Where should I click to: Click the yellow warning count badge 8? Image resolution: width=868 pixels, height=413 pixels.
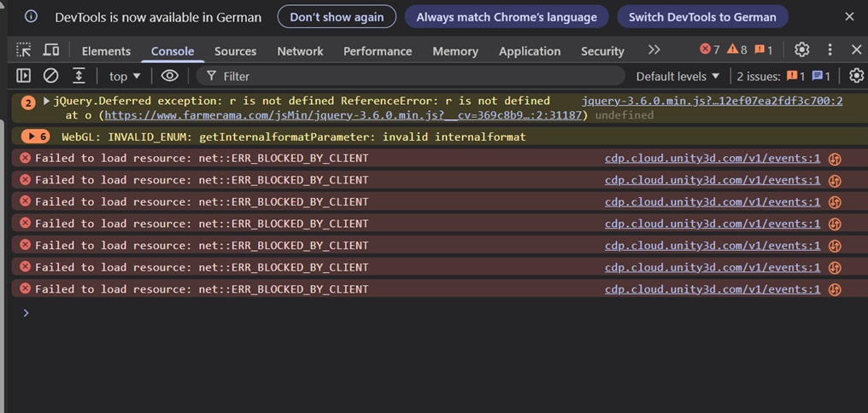point(736,49)
